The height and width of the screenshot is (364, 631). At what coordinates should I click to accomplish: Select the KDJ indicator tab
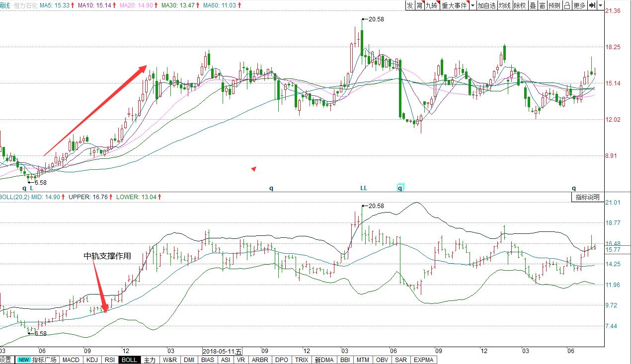pos(92,360)
